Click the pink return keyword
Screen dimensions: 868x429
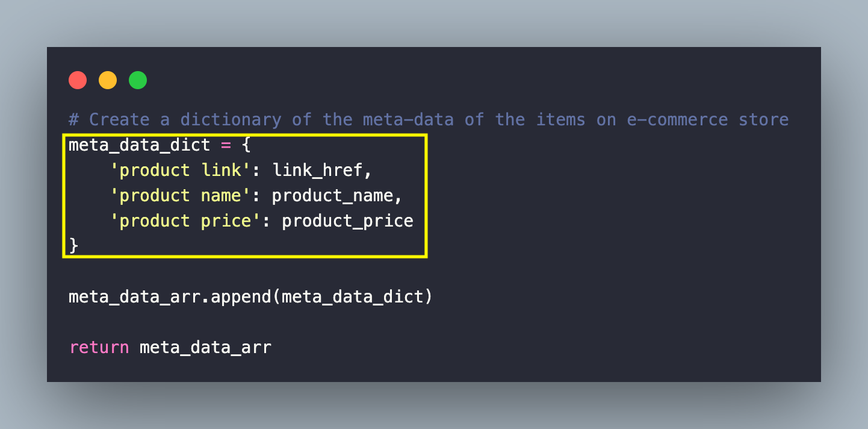point(99,348)
